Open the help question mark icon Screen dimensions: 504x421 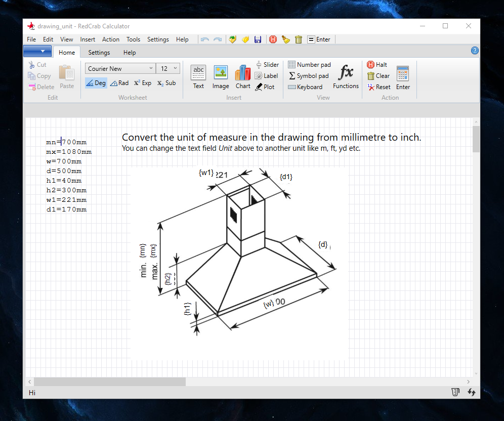[x=475, y=51]
